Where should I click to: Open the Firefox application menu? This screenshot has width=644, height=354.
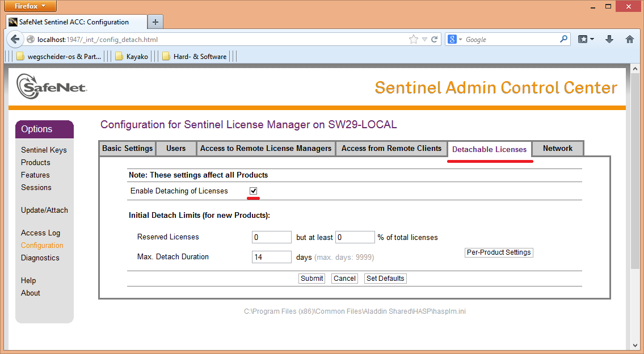[x=30, y=6]
